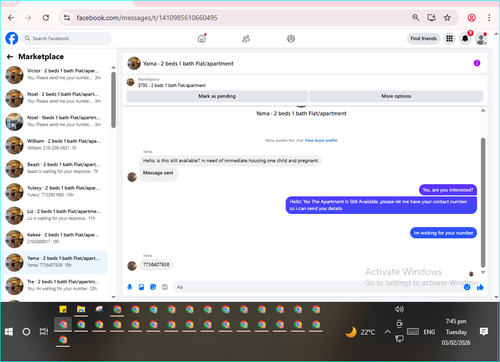This screenshot has height=362, width=500.
Task: Click the Find friends button
Action: (423, 39)
